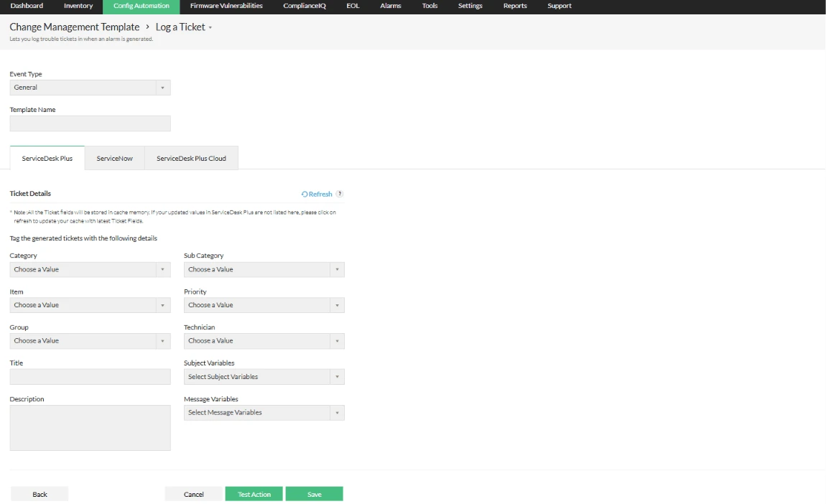Go to the Alarms menu
Viewport: 826px width, 504px height.
(390, 6)
